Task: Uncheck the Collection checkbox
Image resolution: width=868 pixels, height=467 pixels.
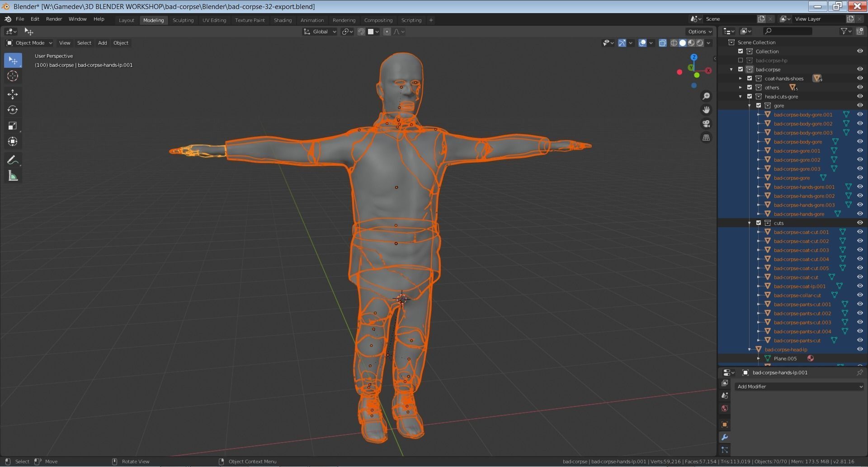Action: pos(741,51)
